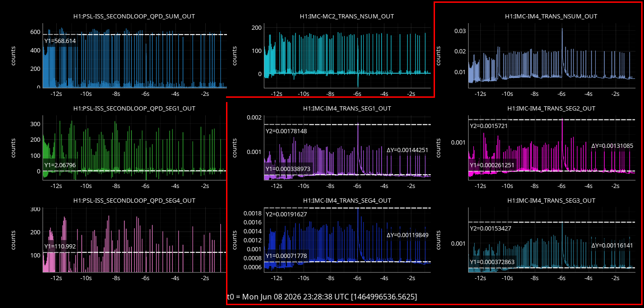Click the t0 timestamp text at bottom
This screenshot has width=644, height=308.
[x=322, y=297]
